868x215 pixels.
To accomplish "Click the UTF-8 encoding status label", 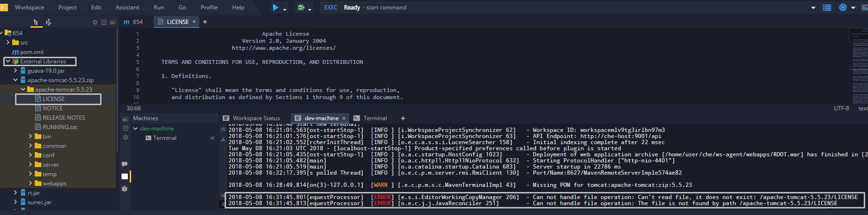I will pyautogui.click(x=841, y=108).
